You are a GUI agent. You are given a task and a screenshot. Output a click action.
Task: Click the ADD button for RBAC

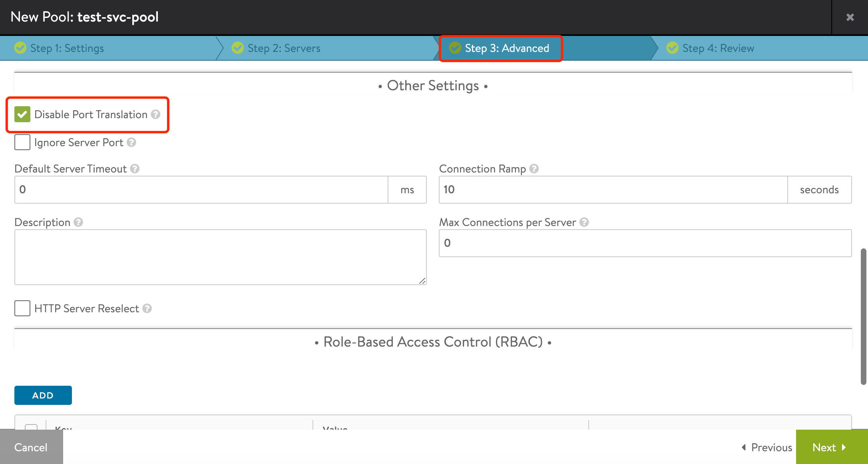tap(43, 395)
